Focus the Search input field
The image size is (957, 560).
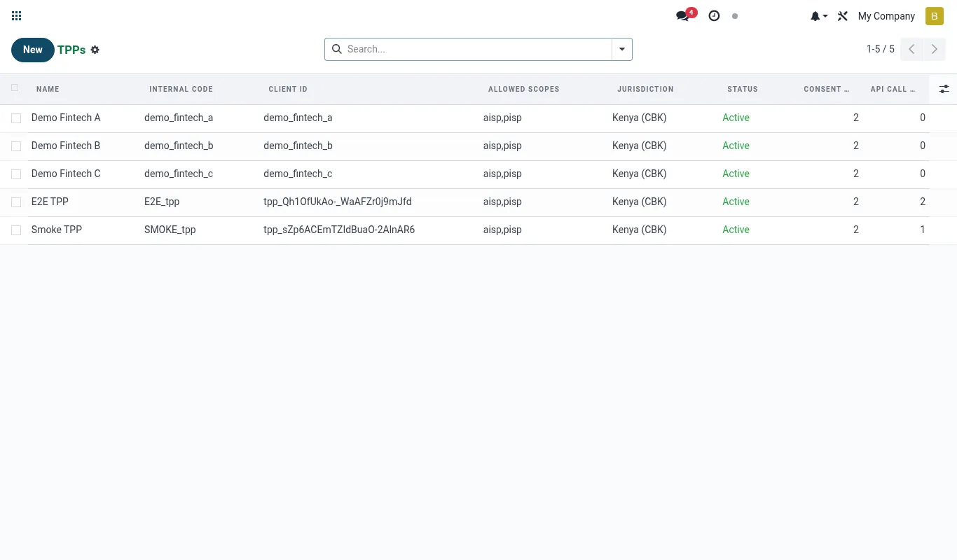click(478, 49)
